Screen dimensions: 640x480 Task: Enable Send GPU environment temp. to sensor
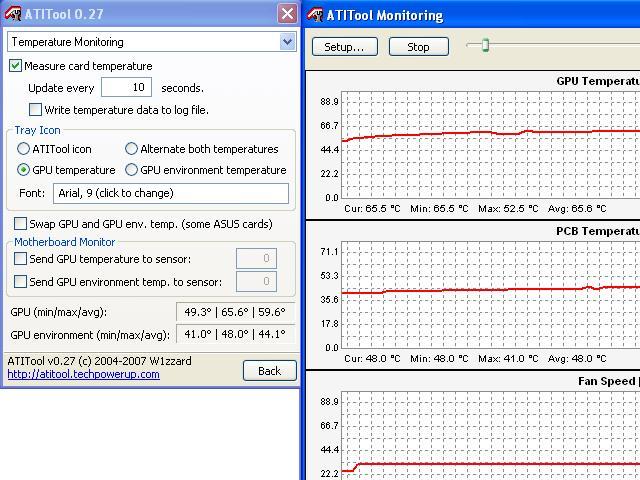click(20, 282)
